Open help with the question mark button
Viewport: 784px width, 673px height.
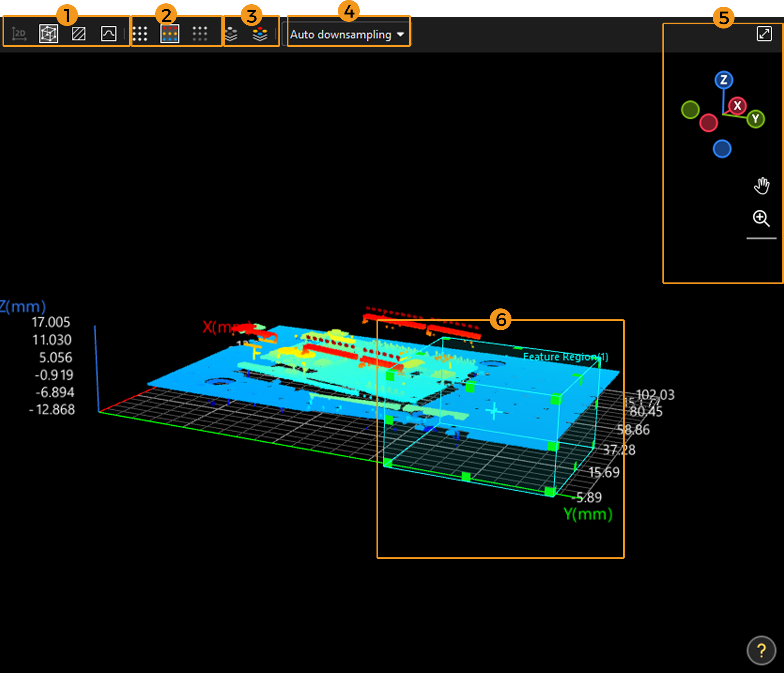coord(761,650)
